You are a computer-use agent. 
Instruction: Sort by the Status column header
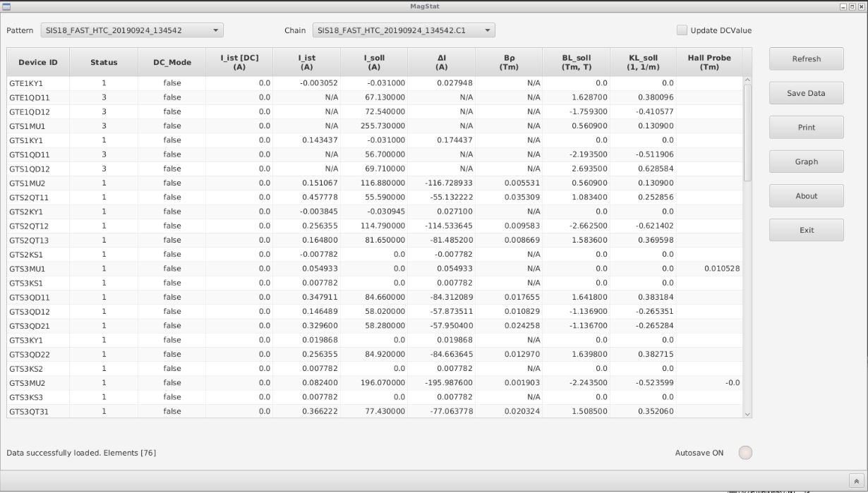[x=104, y=62]
